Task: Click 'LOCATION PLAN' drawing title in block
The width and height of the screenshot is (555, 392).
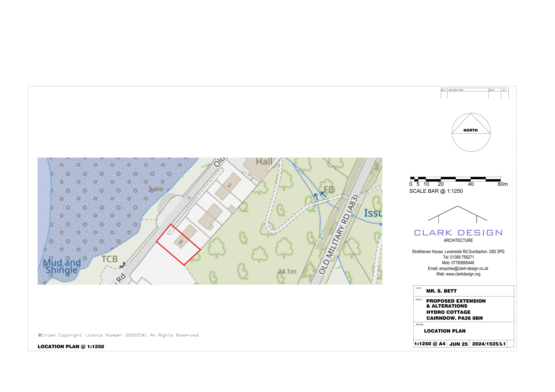Action: pyautogui.click(x=445, y=331)
